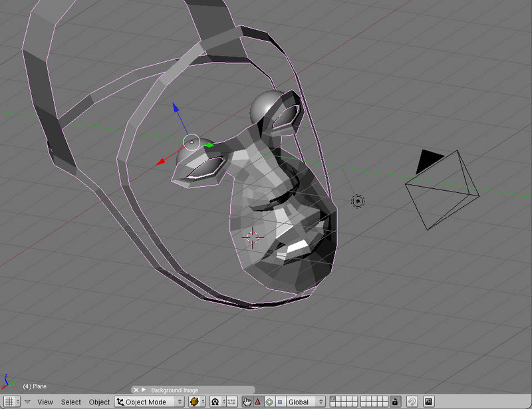
Task: Toggle the 3D manipulator hand icon
Action: (247, 402)
